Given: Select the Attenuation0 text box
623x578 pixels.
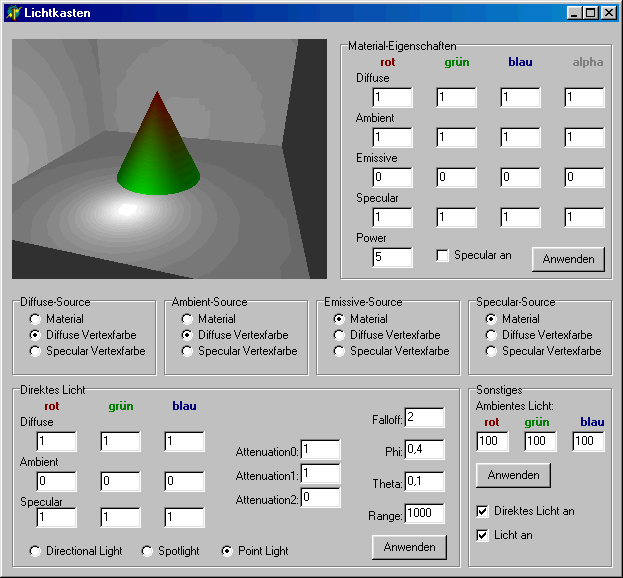Looking at the screenshot, I should (320, 450).
